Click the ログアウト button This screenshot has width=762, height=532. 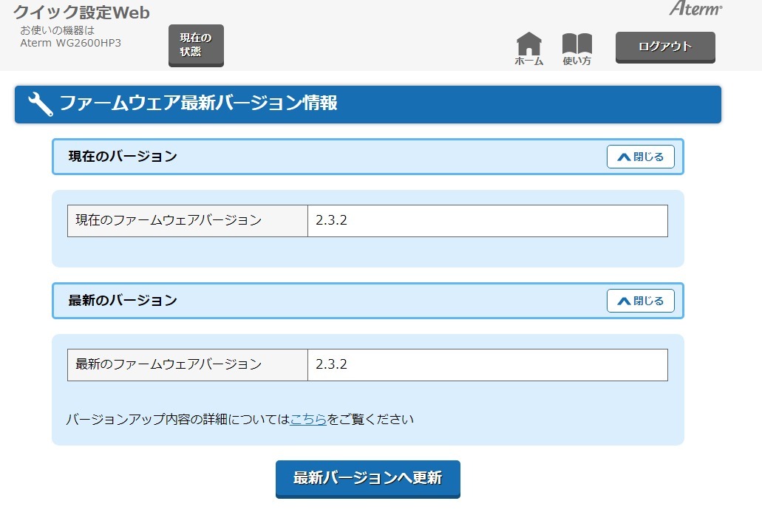click(x=665, y=47)
